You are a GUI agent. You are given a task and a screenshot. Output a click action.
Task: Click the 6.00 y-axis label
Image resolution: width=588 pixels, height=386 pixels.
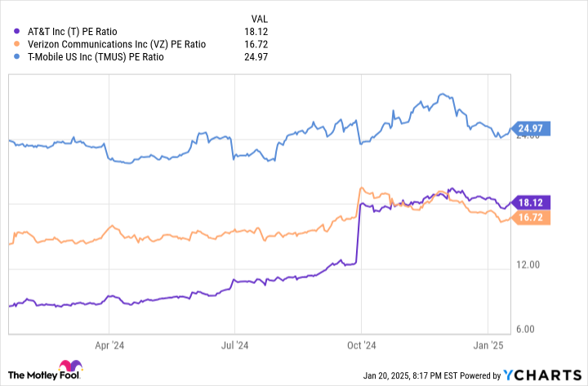526,329
